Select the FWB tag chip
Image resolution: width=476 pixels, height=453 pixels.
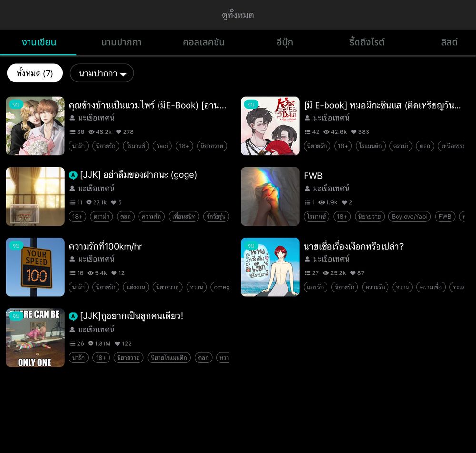445,217
